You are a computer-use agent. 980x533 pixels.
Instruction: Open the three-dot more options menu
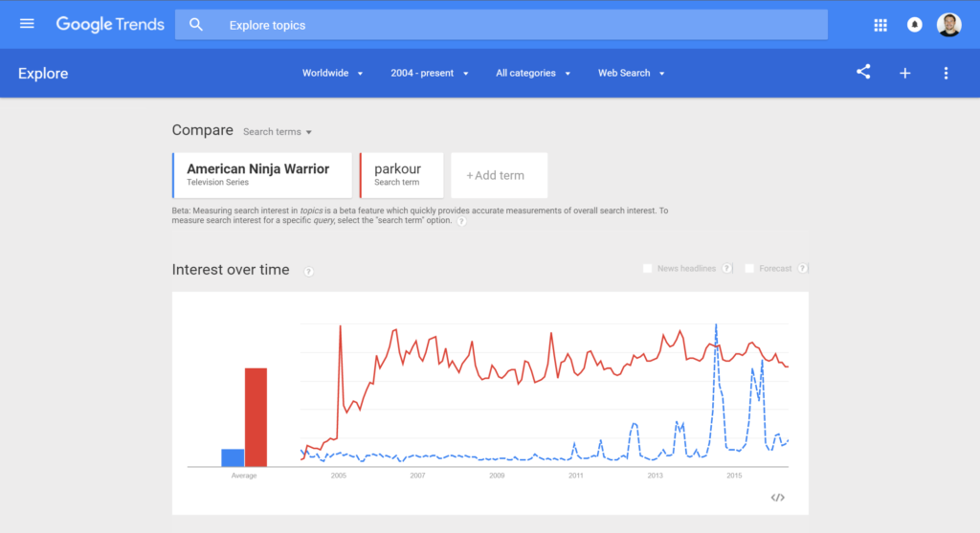click(946, 73)
